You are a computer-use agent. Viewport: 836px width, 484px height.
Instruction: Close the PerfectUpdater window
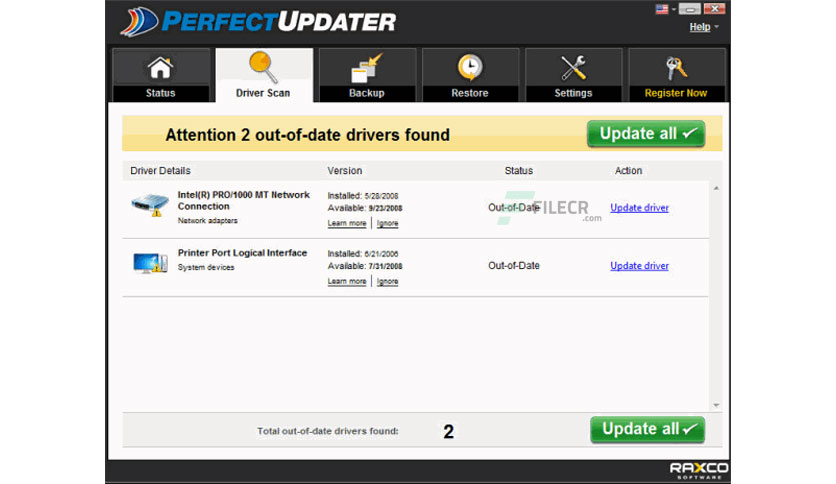pos(714,9)
